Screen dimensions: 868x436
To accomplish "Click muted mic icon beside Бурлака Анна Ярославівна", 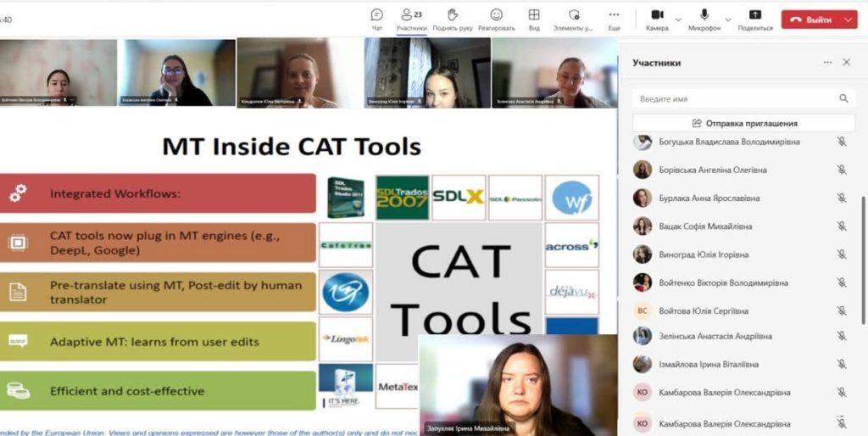I will tap(842, 198).
